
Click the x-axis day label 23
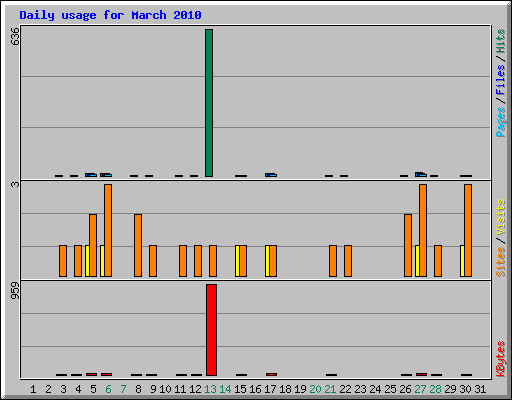(x=360, y=389)
